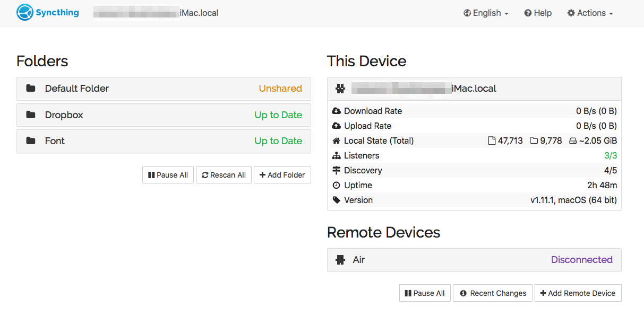Expand the Air remote device panel
644x316 pixels.
[x=474, y=260]
